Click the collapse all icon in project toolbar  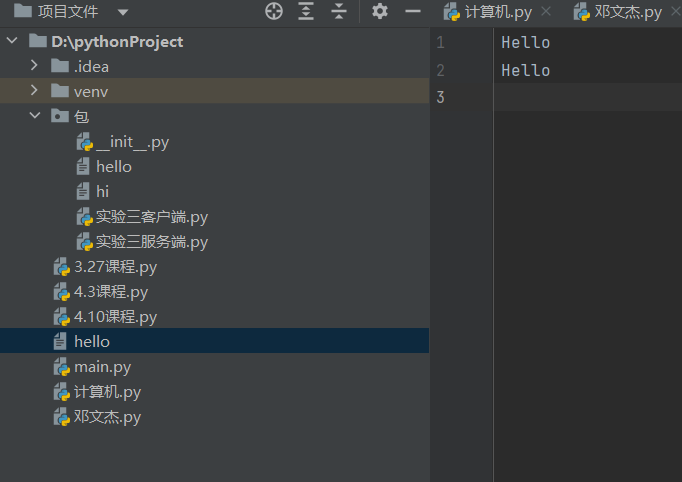[x=339, y=12]
